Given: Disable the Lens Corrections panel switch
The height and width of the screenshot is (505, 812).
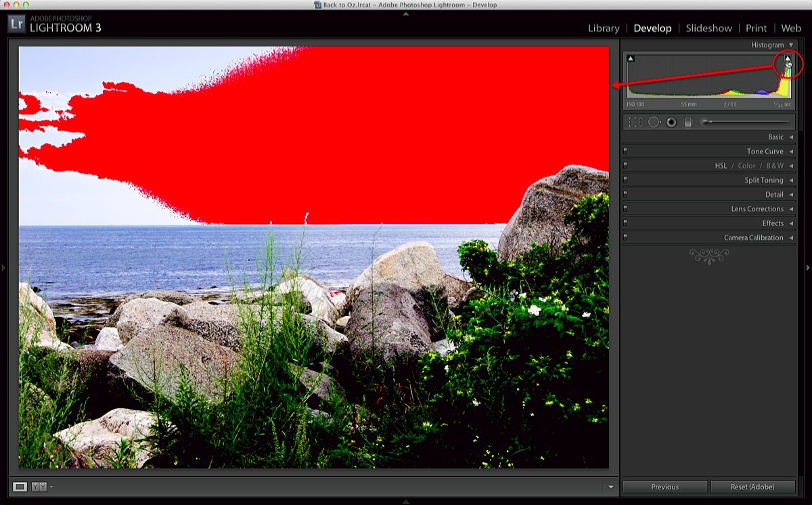Looking at the screenshot, I should click(x=625, y=209).
